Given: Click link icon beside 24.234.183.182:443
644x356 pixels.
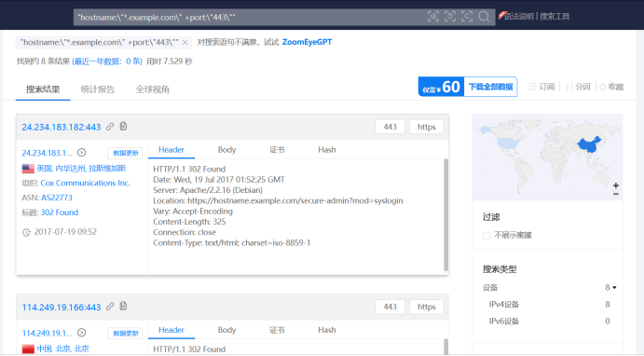Looking at the screenshot, I should pos(110,127).
